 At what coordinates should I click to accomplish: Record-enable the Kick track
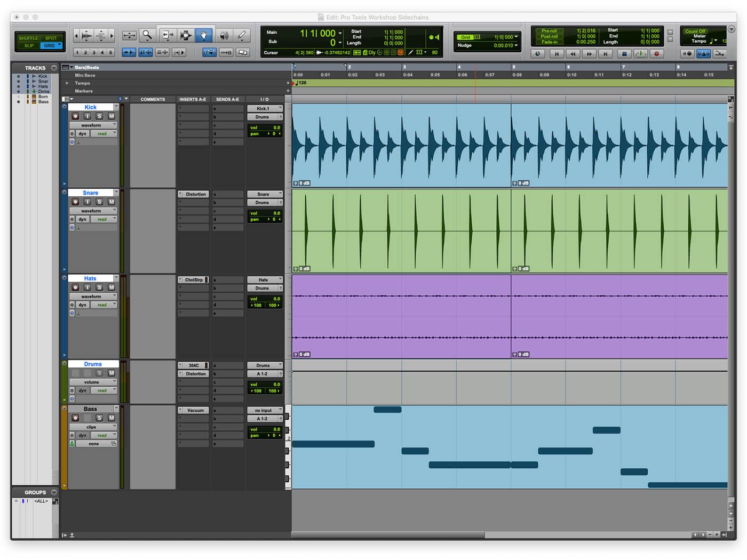(x=75, y=116)
